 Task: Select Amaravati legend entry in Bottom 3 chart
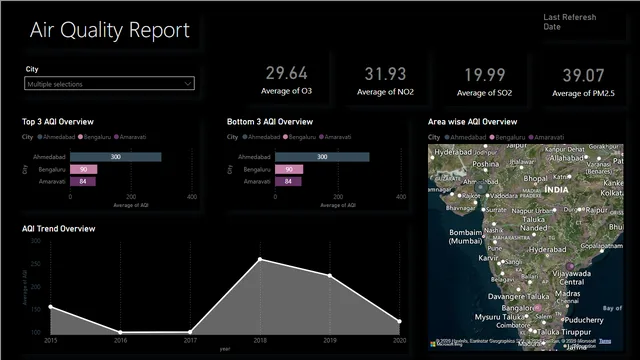(x=335, y=137)
